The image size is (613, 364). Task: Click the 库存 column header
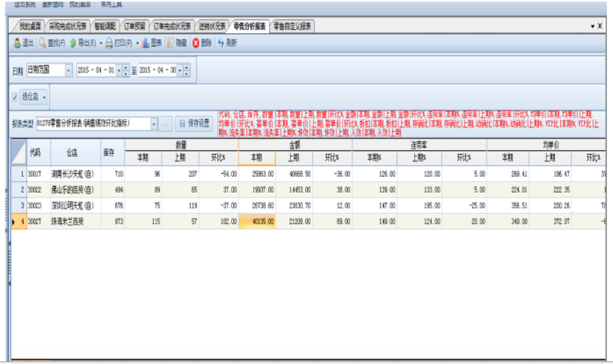(x=110, y=152)
